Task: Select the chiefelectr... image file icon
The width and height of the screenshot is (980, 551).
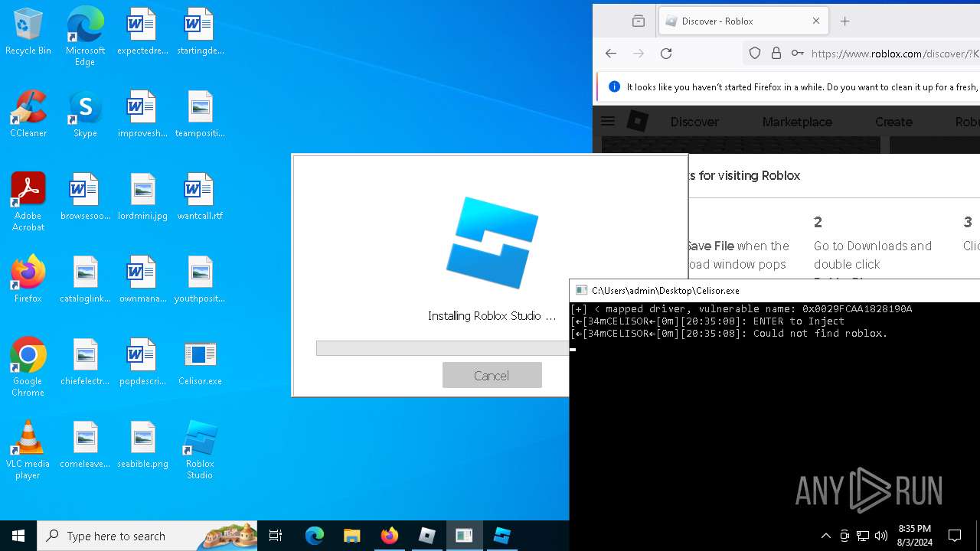Action: tap(85, 362)
